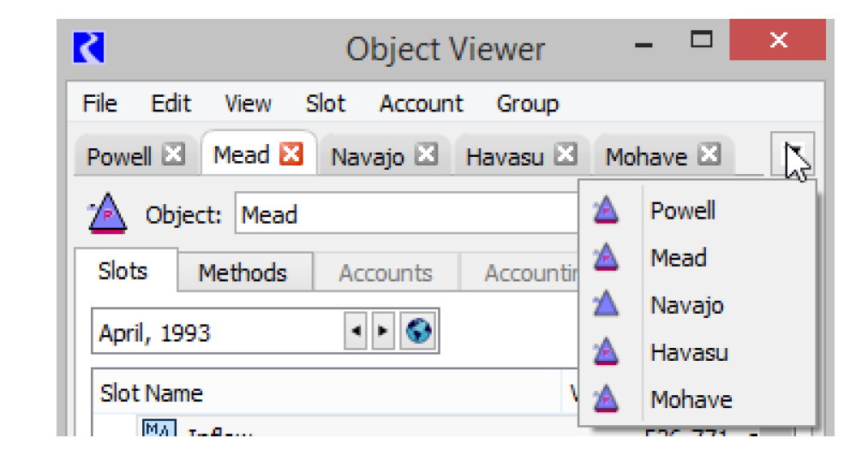This screenshot has height=462, width=868.
Task: Switch to the Methods tab
Action: (242, 273)
